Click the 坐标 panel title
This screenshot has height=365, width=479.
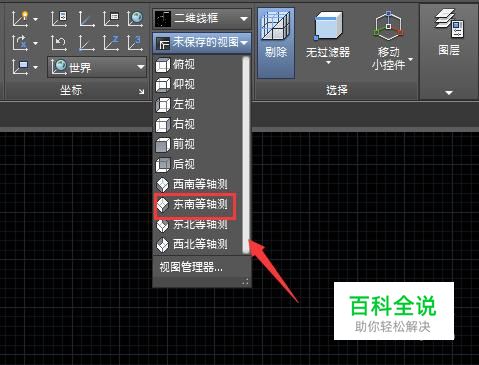point(70,90)
